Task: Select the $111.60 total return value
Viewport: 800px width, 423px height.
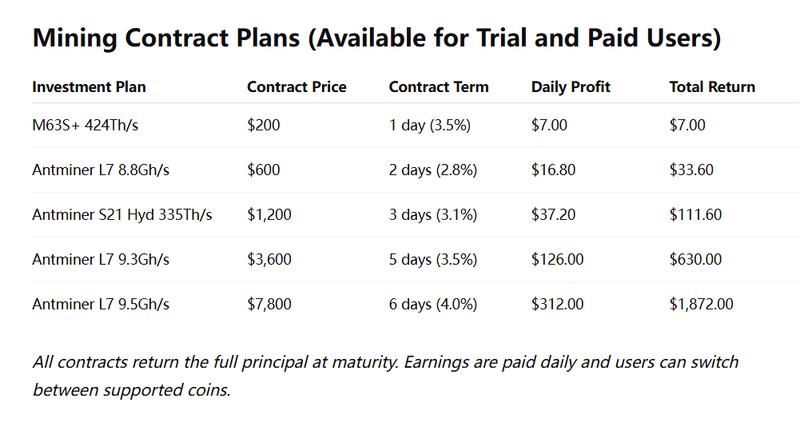Action: tap(694, 214)
